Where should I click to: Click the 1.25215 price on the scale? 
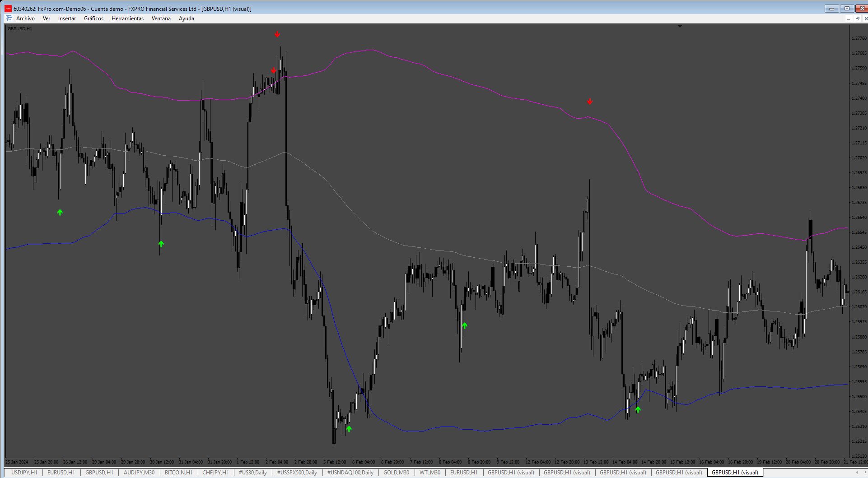tap(859, 441)
